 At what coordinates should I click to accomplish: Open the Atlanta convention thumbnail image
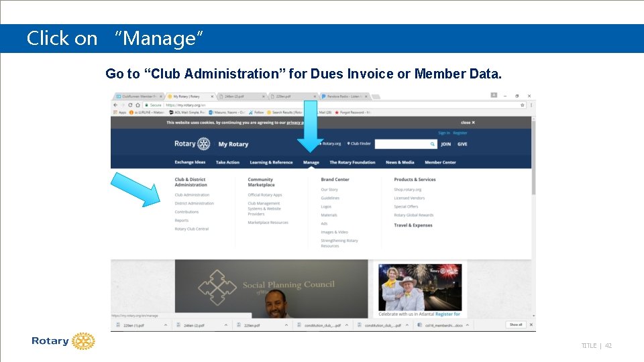pyautogui.click(x=420, y=288)
